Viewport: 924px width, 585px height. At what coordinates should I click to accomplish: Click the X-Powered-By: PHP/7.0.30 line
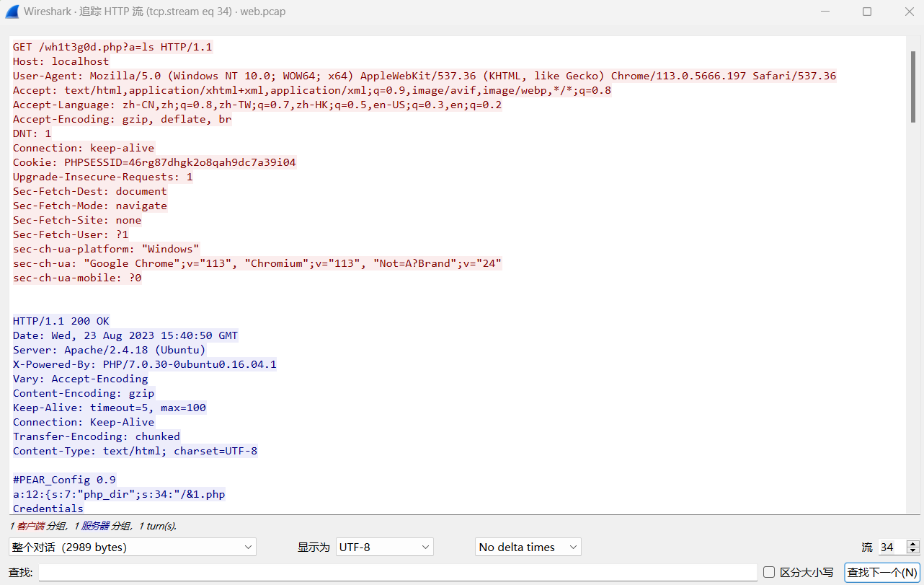(145, 364)
